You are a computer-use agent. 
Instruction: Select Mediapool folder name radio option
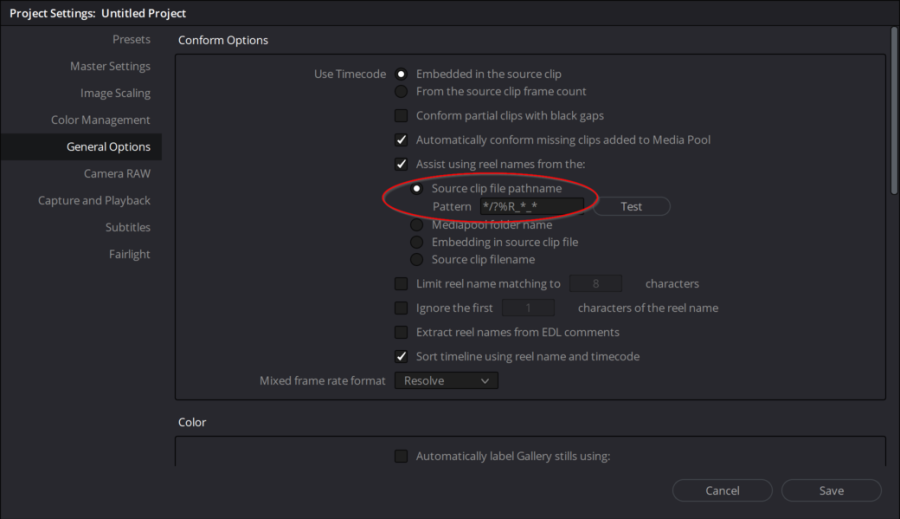(417, 225)
